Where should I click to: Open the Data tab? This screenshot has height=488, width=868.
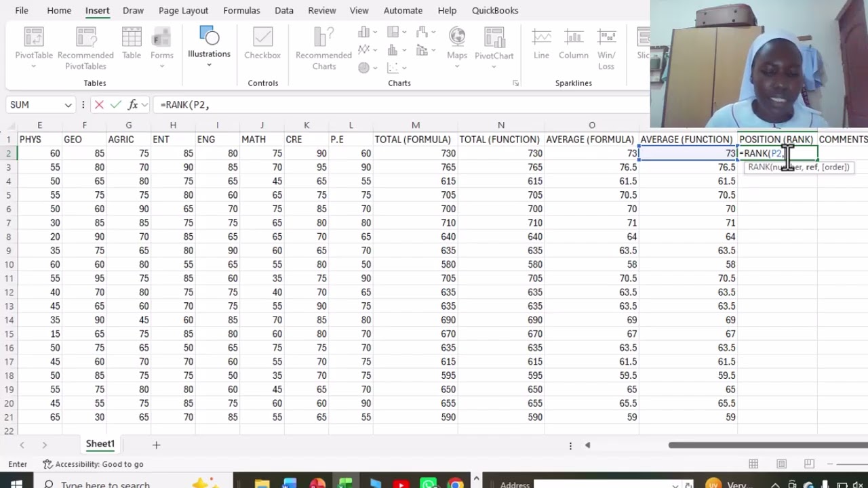coord(284,10)
